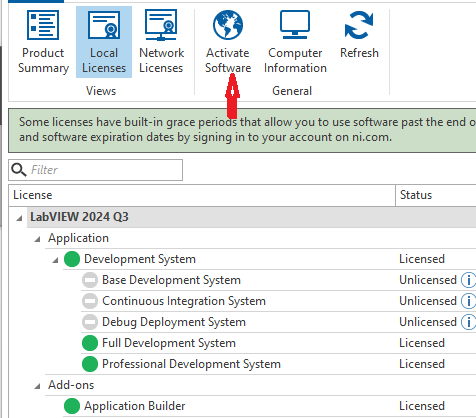
Task: Click the green Development System status dot
Action: pyautogui.click(x=72, y=259)
